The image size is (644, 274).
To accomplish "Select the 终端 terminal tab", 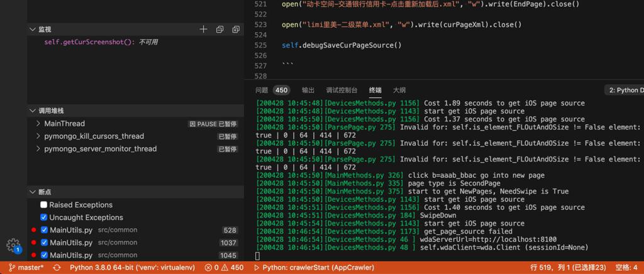I will tap(375, 90).
